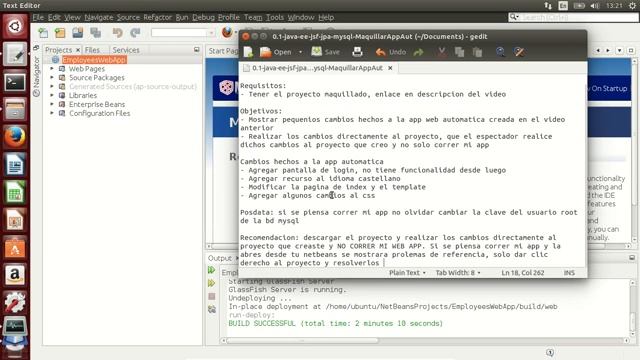Switch to the Files panel tab

92,50
